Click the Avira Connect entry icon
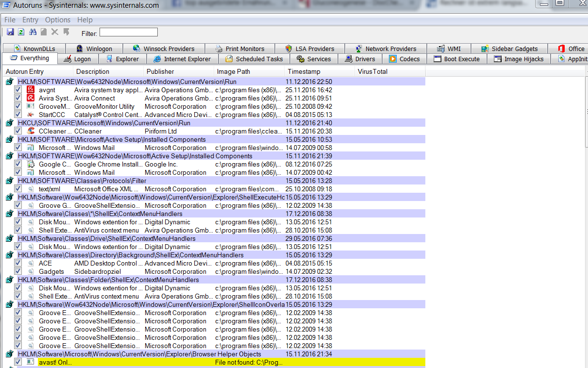 pyautogui.click(x=31, y=98)
